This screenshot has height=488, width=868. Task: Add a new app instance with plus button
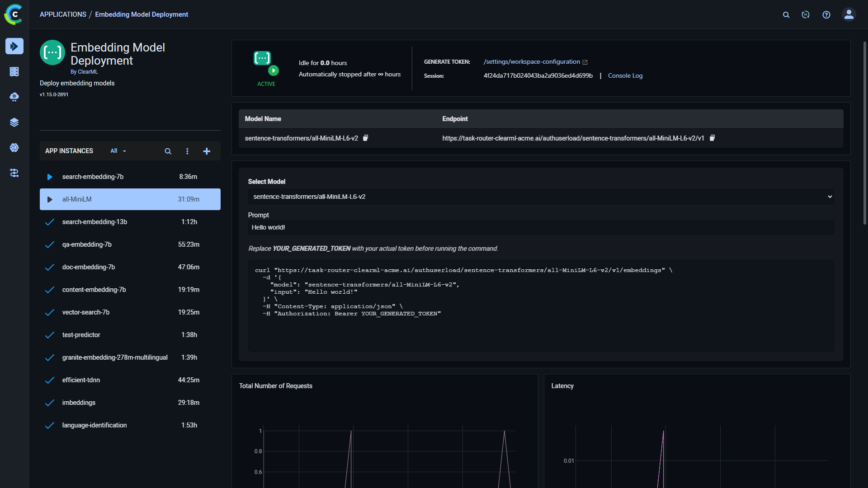[207, 151]
